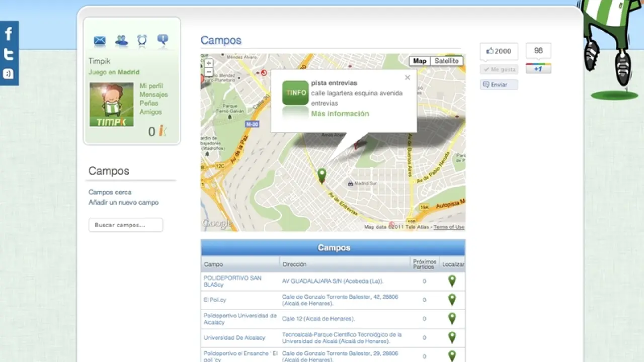Open the alarm clock reminders icon
Viewport: 644px width, 362px height.
[x=142, y=40]
